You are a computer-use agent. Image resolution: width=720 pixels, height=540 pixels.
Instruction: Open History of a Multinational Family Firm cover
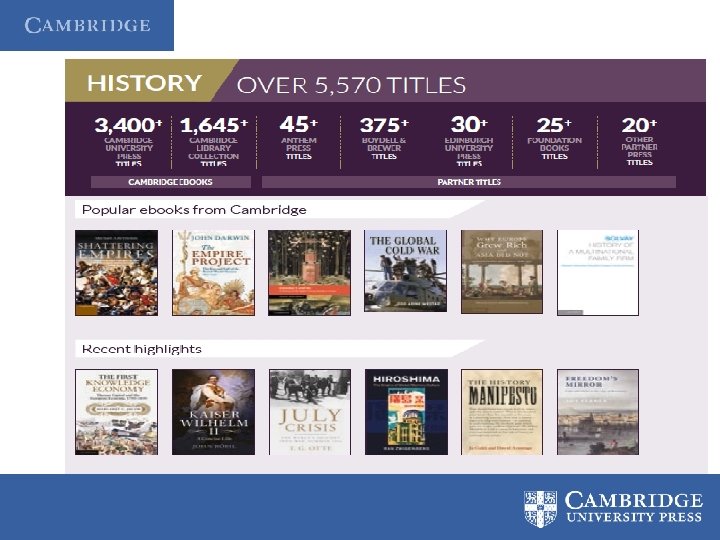click(x=598, y=273)
